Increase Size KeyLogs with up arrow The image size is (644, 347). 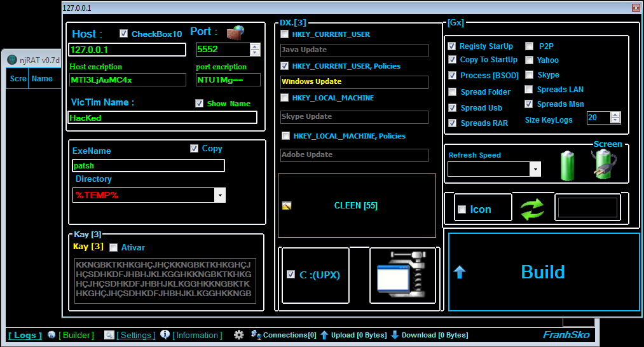point(615,115)
